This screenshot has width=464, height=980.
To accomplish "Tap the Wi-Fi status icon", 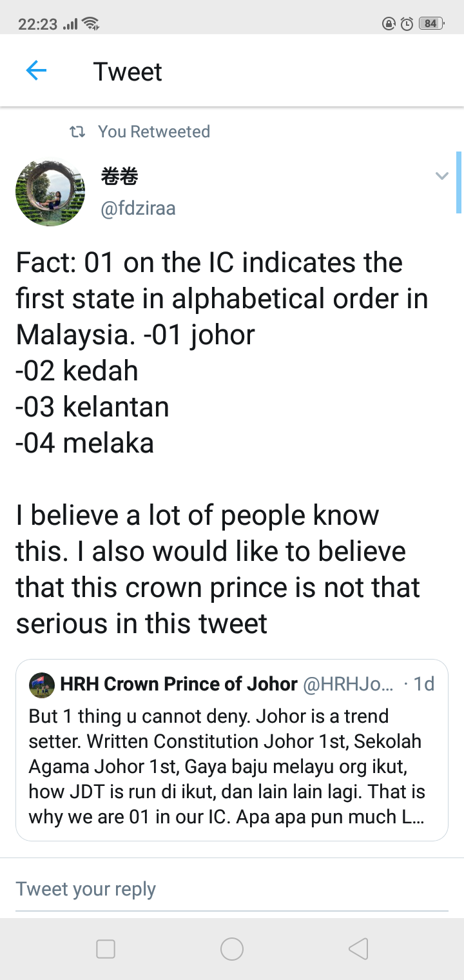I will pyautogui.click(x=90, y=24).
